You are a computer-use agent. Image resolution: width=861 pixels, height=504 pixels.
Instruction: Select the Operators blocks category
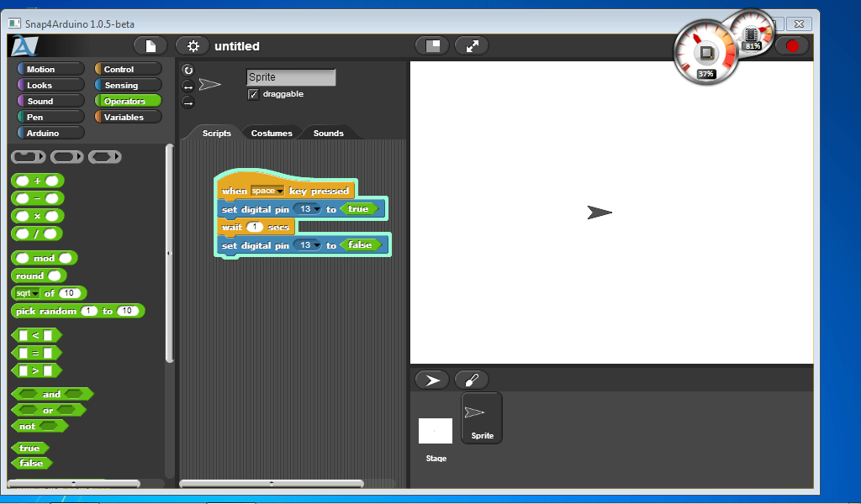[x=128, y=101]
